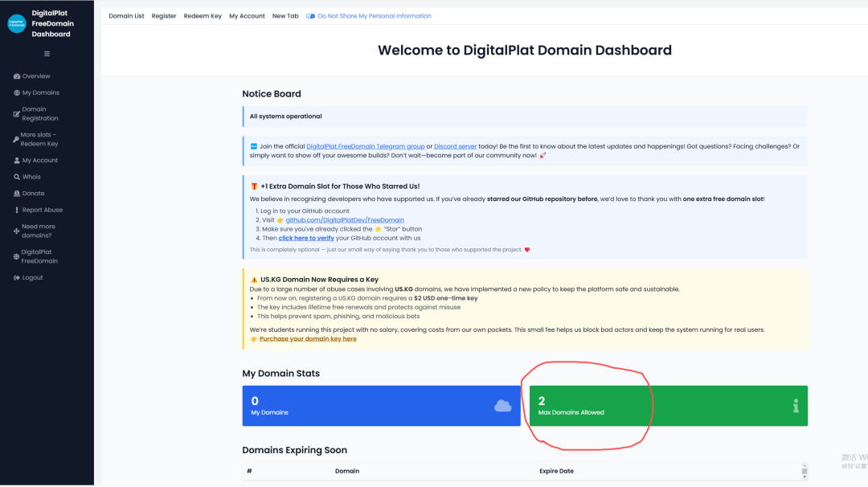Open the Purchase your domain key here link

click(x=308, y=339)
